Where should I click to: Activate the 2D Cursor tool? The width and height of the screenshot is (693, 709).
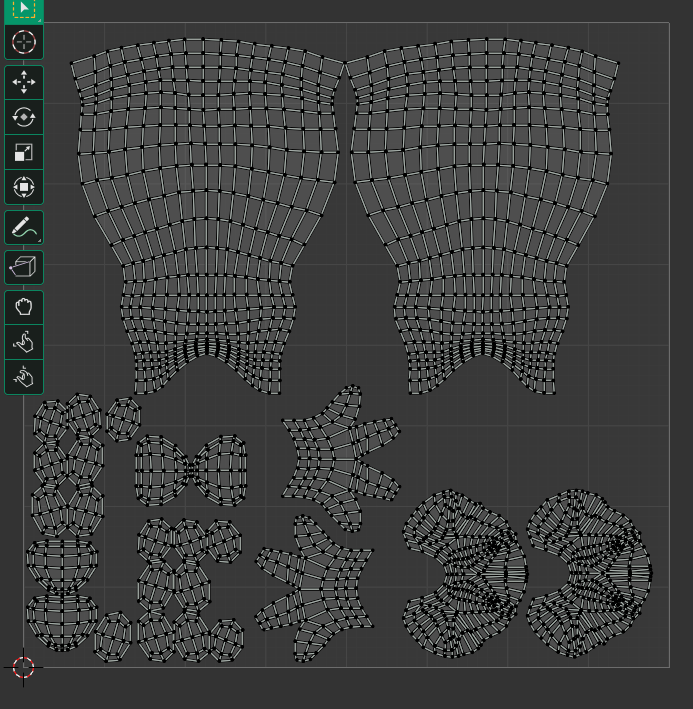click(x=24, y=43)
